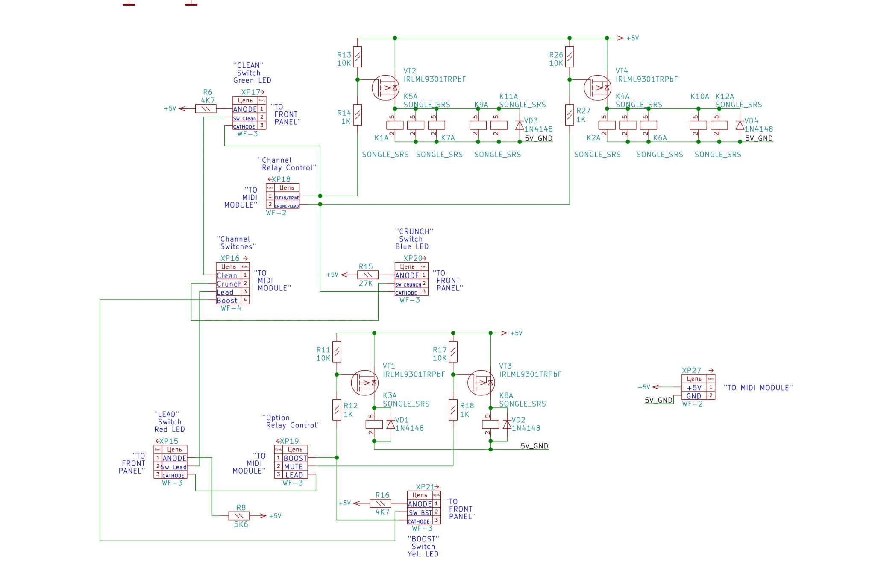Select resistor R6 4K7 symbol
This screenshot has width=875, height=588.
206,108
